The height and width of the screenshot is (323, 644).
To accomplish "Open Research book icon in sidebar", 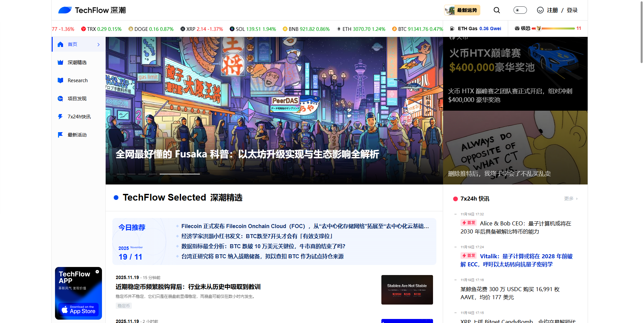I will (60, 80).
